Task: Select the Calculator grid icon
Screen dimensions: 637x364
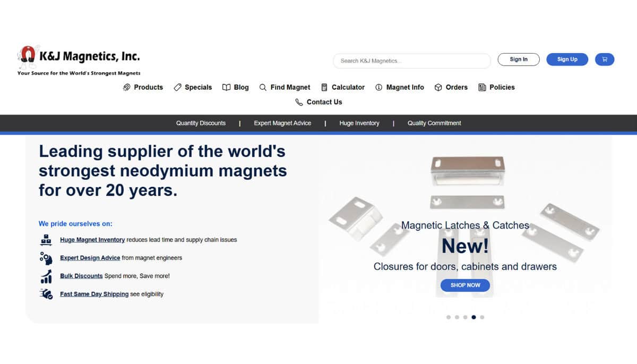Action: [x=324, y=87]
